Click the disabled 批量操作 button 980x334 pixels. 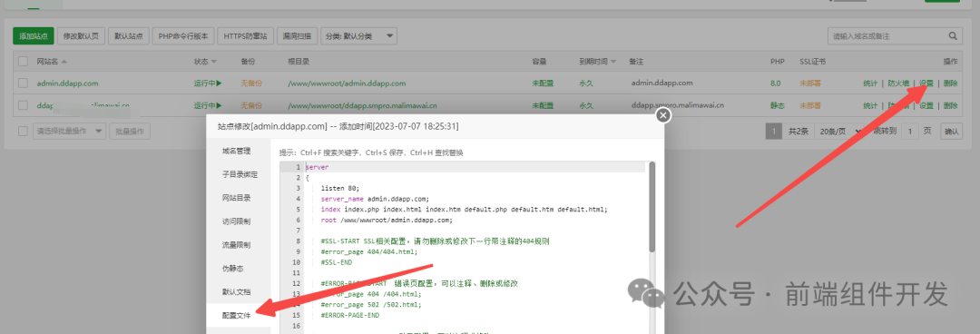(x=130, y=132)
